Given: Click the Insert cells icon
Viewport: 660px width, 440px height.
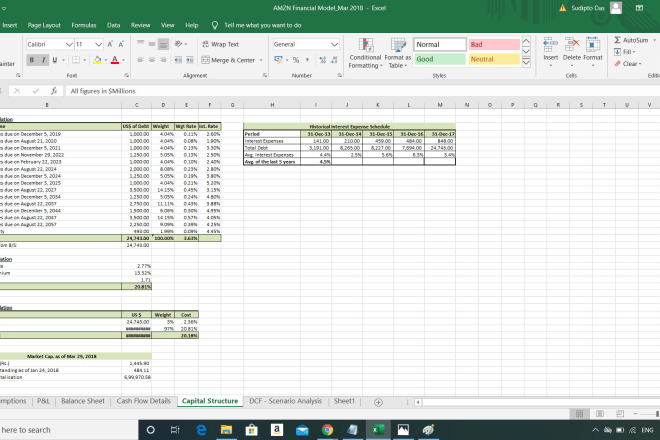Looking at the screenshot, I should [x=550, y=50].
